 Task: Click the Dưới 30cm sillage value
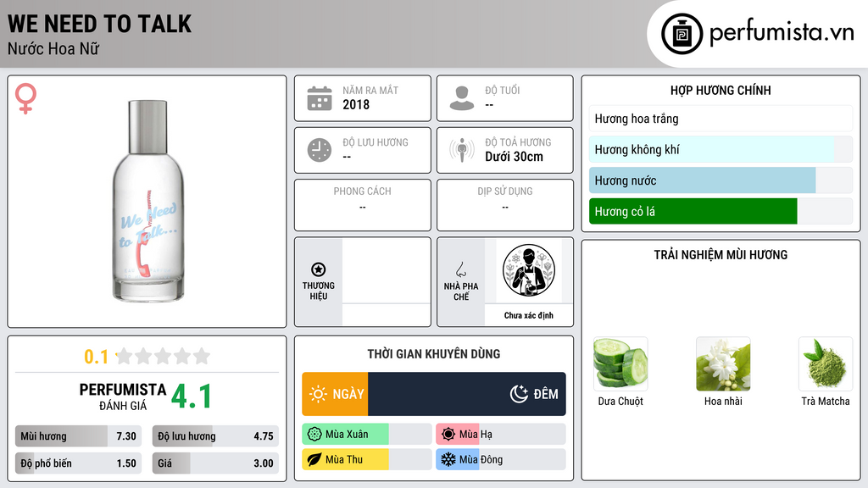515,157
